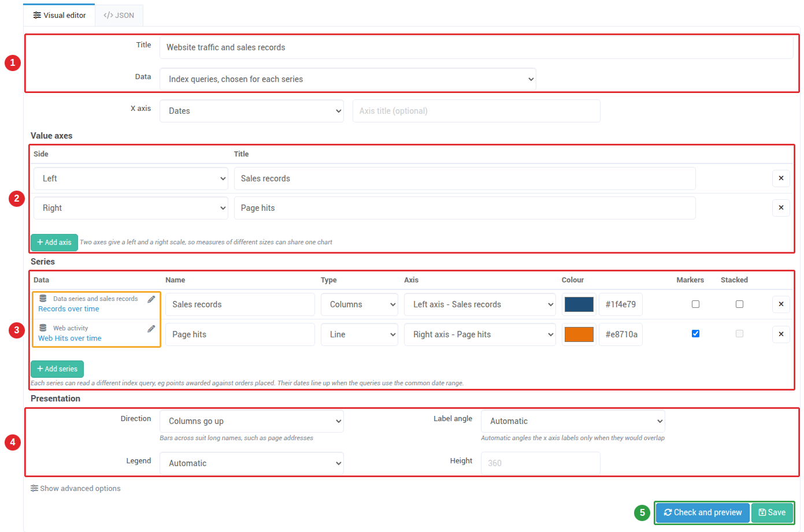Click the Add series button
804x532 pixels.
(57, 369)
